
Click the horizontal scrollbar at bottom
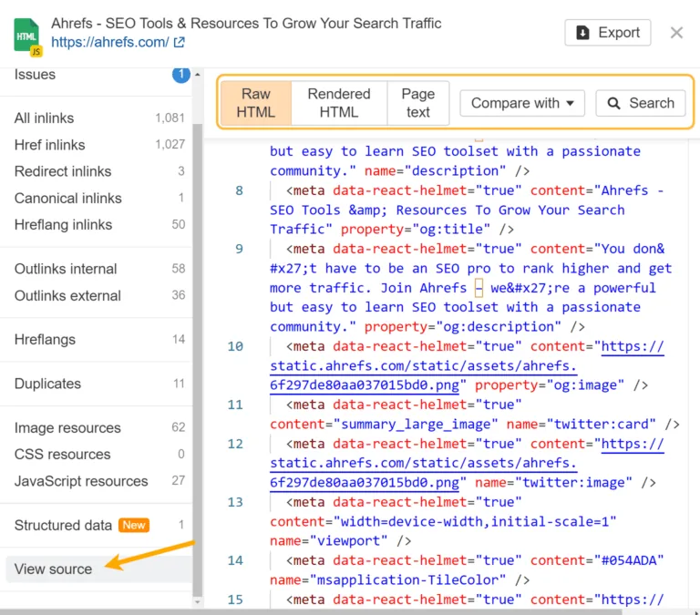[x=311, y=612]
